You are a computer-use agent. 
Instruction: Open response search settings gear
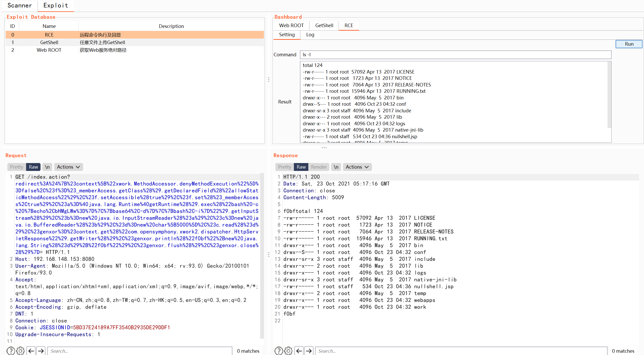point(288,351)
